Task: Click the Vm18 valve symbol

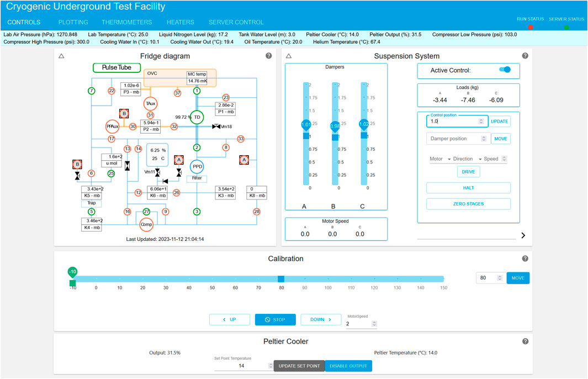Action: click(216, 127)
